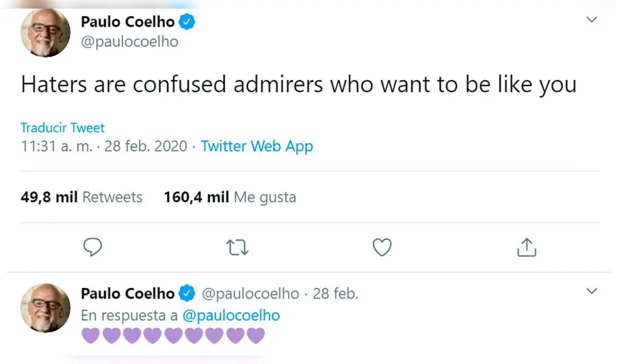The image size is (617, 364).
Task: Open the Twitter Web App source link
Action: click(257, 146)
